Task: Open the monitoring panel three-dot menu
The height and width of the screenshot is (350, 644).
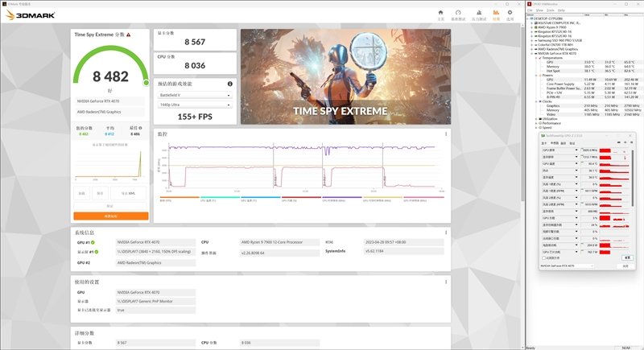Action: coord(446,134)
